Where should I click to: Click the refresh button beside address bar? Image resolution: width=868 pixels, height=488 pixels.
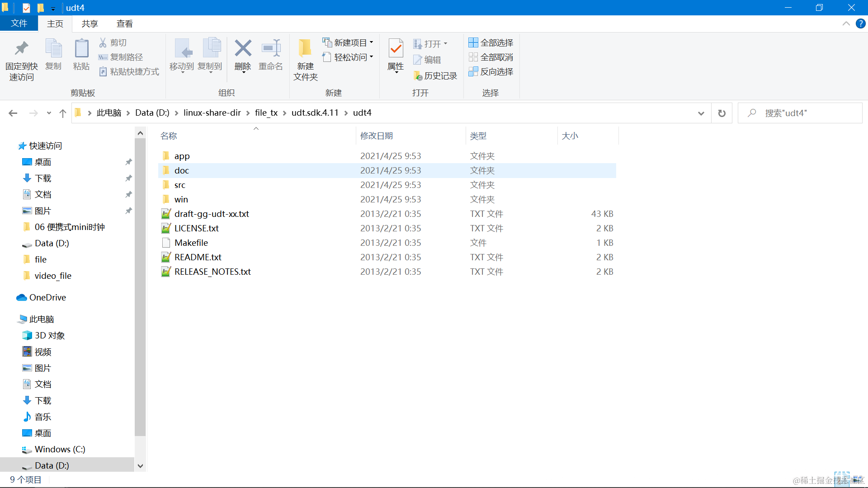click(x=722, y=113)
